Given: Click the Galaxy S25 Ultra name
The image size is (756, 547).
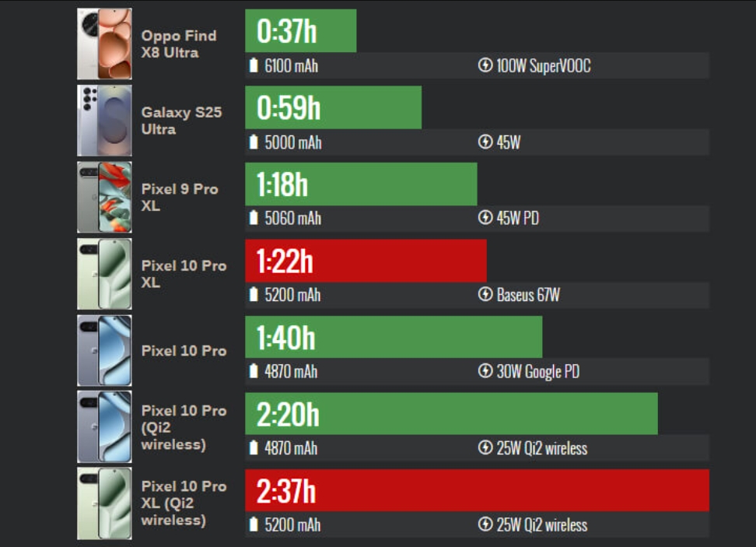Looking at the screenshot, I should click(x=181, y=121).
